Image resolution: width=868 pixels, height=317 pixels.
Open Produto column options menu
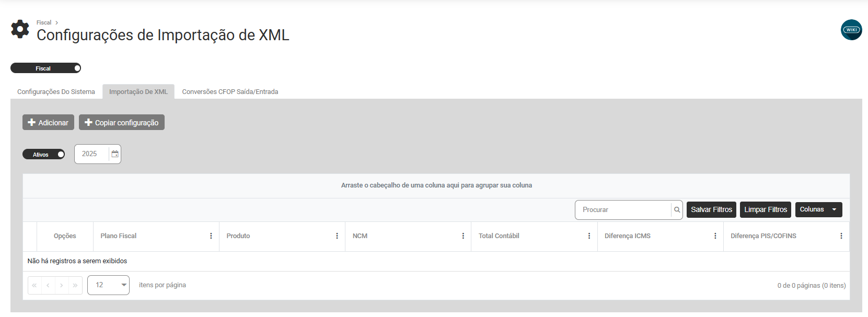337,236
